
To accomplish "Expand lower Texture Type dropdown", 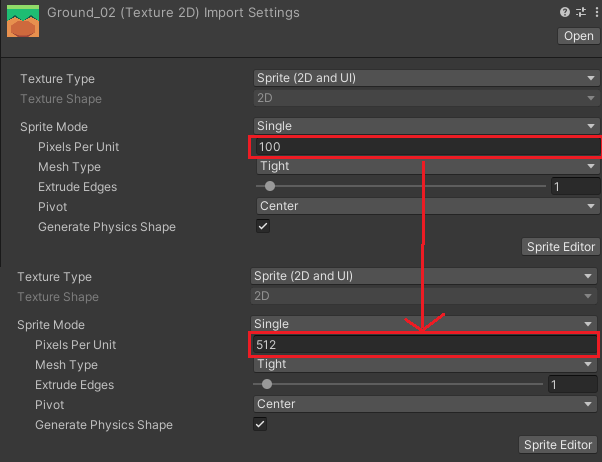I will tap(423, 277).
